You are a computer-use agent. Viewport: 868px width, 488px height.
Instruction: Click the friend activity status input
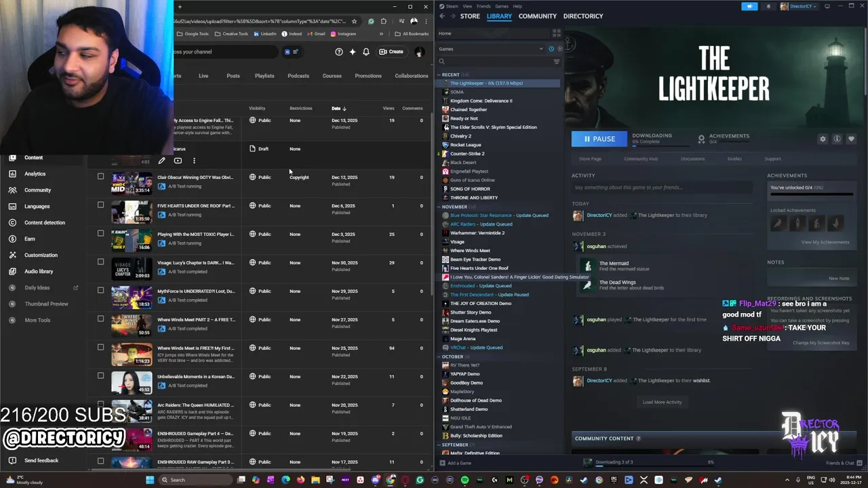click(661, 188)
